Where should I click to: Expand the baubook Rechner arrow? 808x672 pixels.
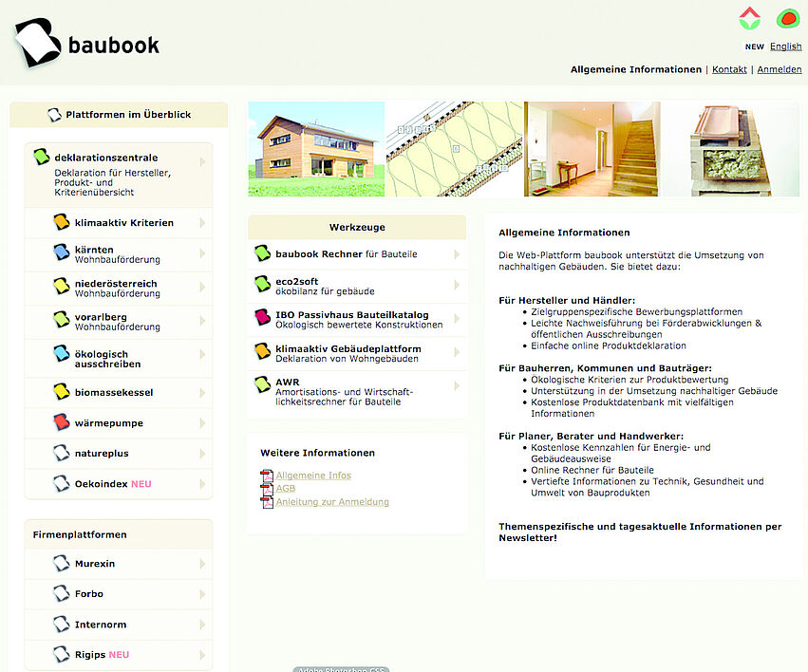click(x=457, y=254)
